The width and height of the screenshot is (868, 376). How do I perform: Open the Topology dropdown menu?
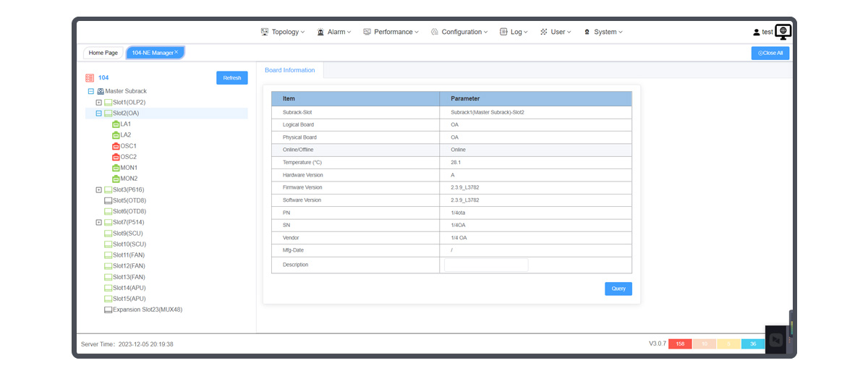pos(283,32)
